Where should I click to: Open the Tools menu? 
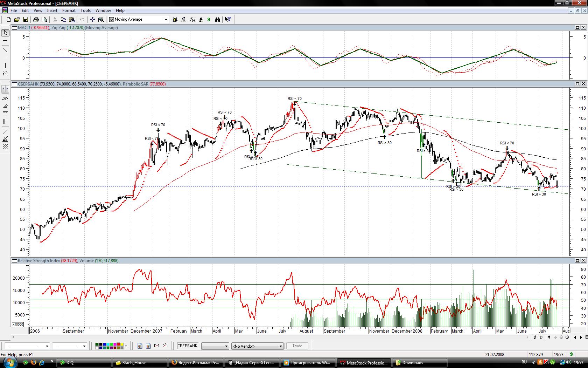(x=85, y=11)
